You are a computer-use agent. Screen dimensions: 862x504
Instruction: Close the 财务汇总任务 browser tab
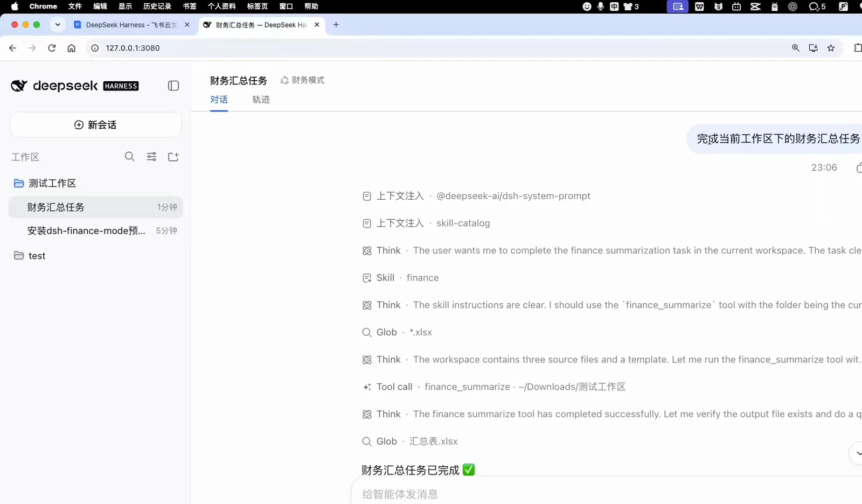point(317,25)
